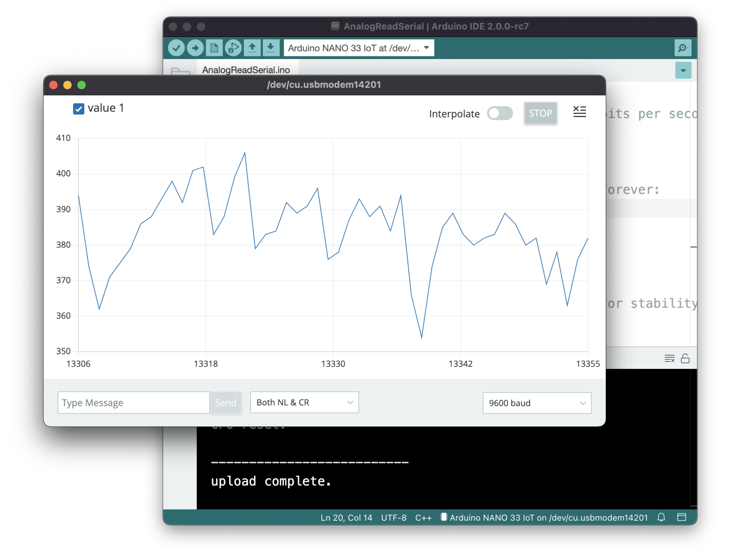Expand the Both NL & CR dropdown

tap(304, 402)
